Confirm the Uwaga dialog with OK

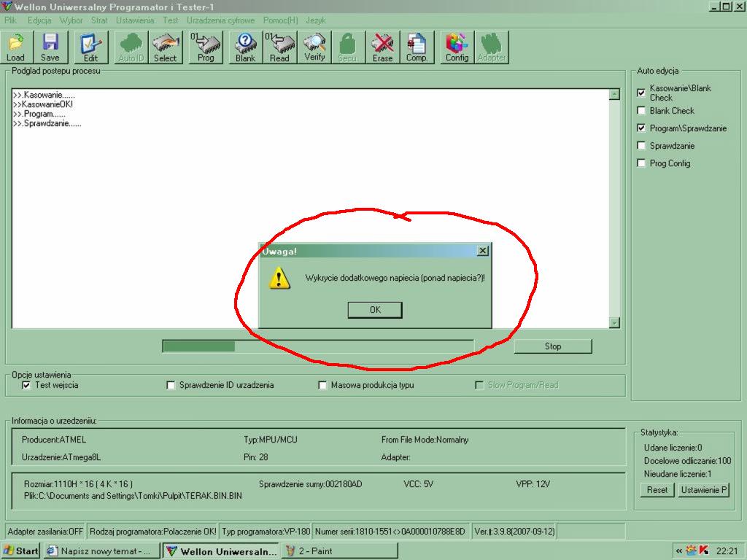(375, 310)
